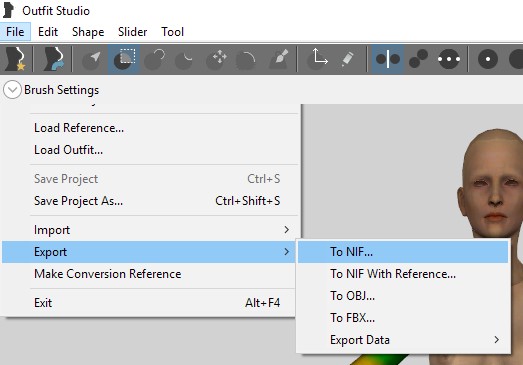This screenshot has width=523, height=365.
Task: Open the Slider menu
Action: point(132,32)
